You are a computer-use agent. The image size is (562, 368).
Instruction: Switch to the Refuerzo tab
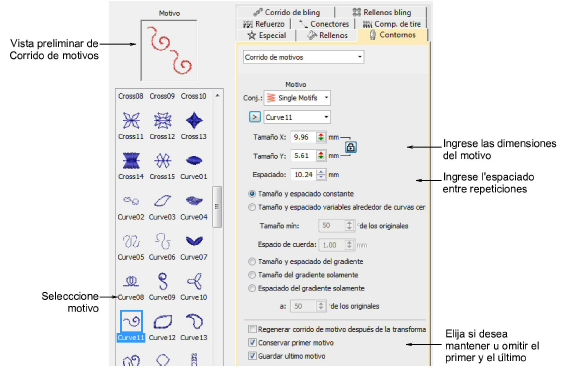(x=264, y=24)
